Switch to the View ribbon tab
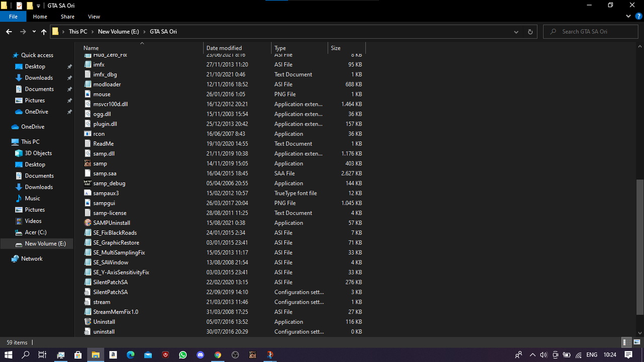 coord(94,17)
